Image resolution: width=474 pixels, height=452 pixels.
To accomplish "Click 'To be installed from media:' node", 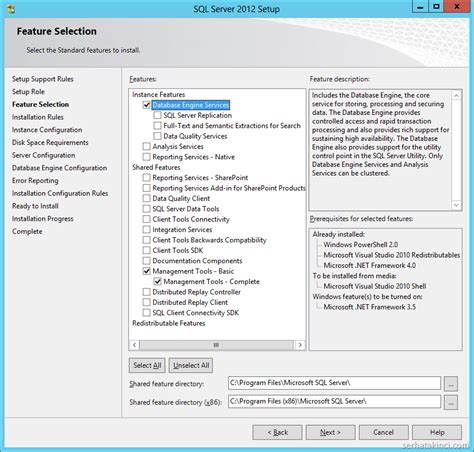I will tap(354, 276).
